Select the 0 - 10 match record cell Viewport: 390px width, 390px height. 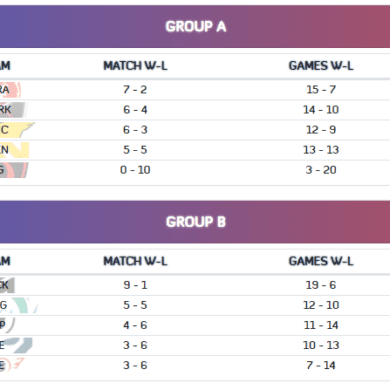click(x=135, y=170)
